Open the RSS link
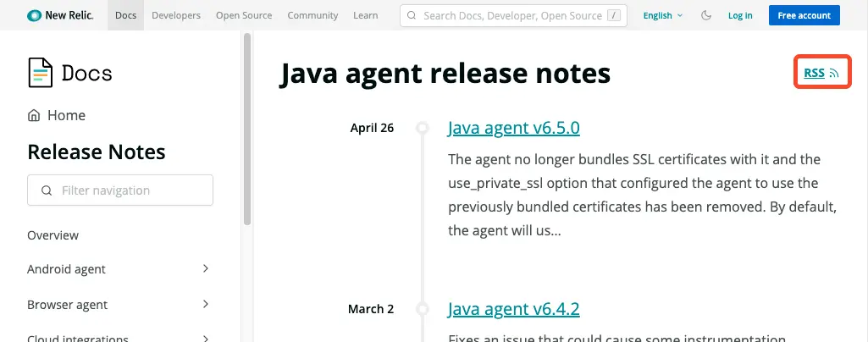Image resolution: width=868 pixels, height=342 pixels. (x=815, y=73)
